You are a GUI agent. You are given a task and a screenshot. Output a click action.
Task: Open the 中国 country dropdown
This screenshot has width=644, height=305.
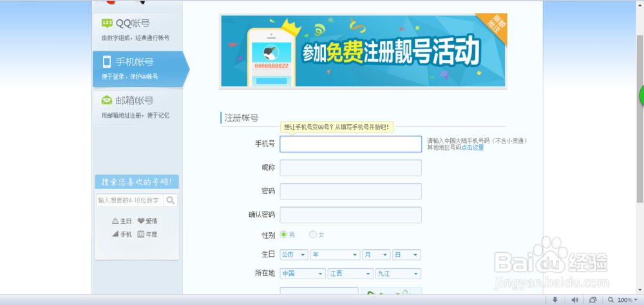click(x=303, y=274)
